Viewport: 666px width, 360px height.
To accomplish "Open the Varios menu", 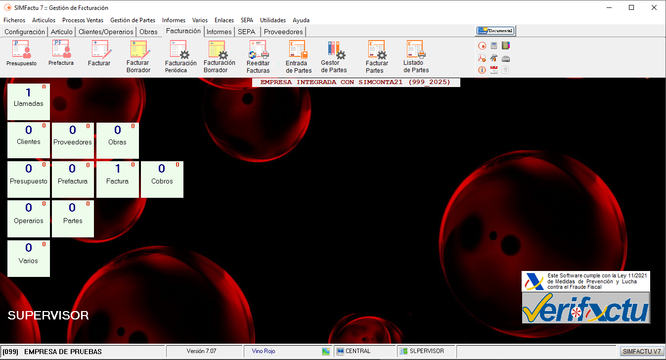I will pyautogui.click(x=200, y=20).
